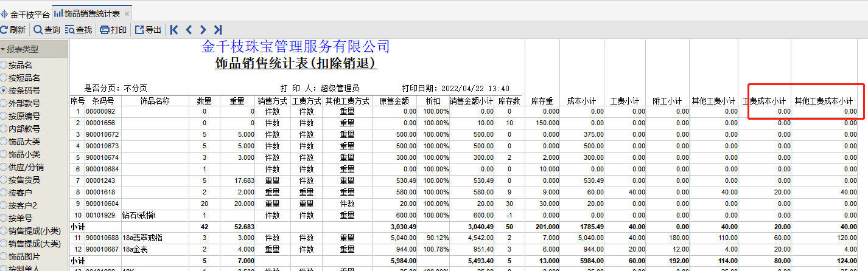The height and width of the screenshot is (271, 868).
Task: Click the 查找 find button
Action: click(x=79, y=30)
